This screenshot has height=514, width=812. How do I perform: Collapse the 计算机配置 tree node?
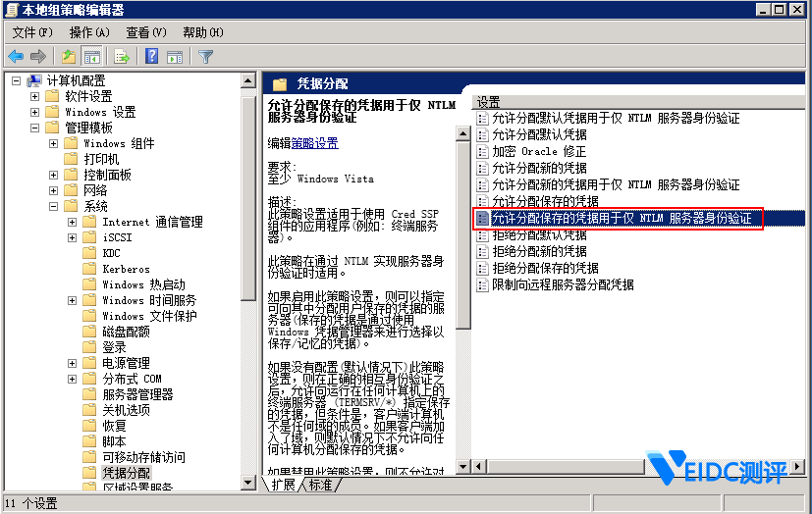(x=16, y=81)
